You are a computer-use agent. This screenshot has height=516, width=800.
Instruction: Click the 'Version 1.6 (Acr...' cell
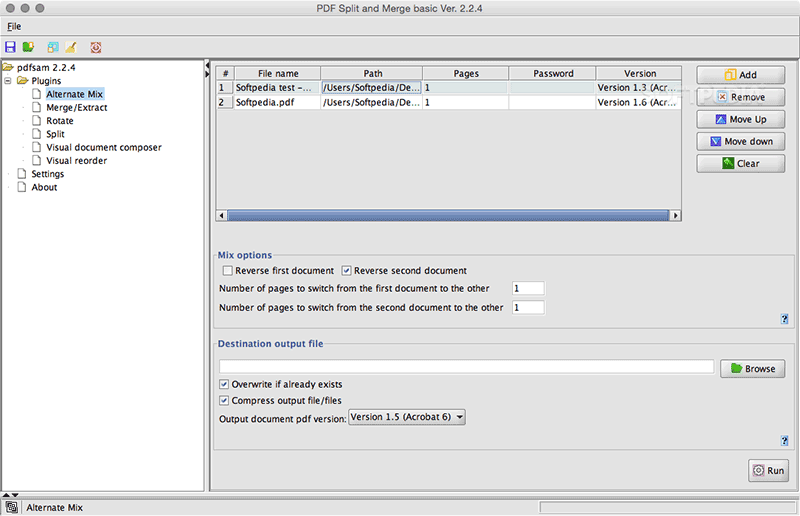pyautogui.click(x=639, y=103)
